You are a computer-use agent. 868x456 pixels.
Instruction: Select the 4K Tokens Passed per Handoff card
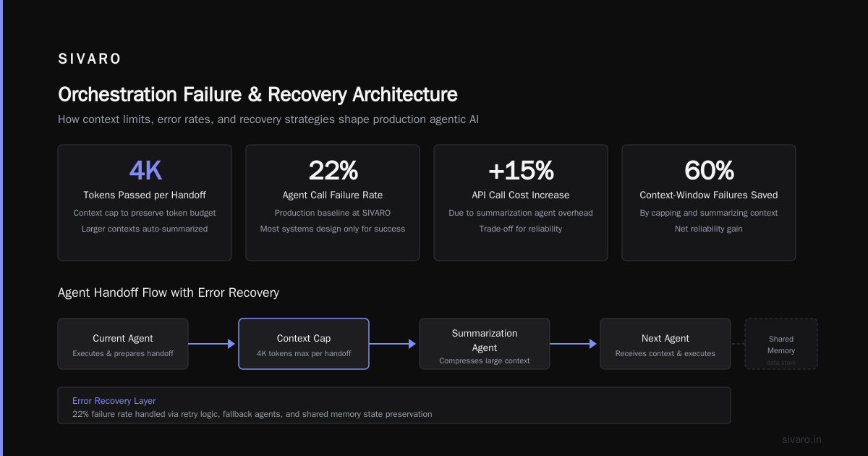[x=145, y=203]
